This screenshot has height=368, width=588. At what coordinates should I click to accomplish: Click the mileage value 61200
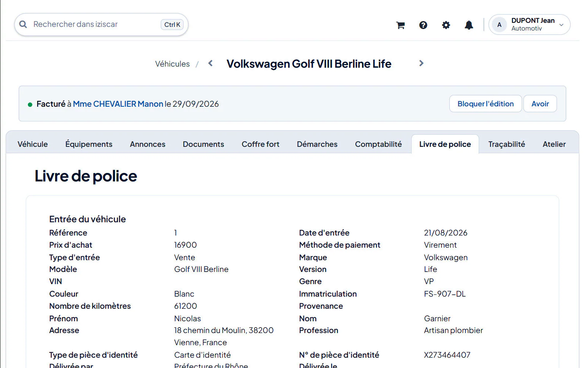pyautogui.click(x=186, y=306)
